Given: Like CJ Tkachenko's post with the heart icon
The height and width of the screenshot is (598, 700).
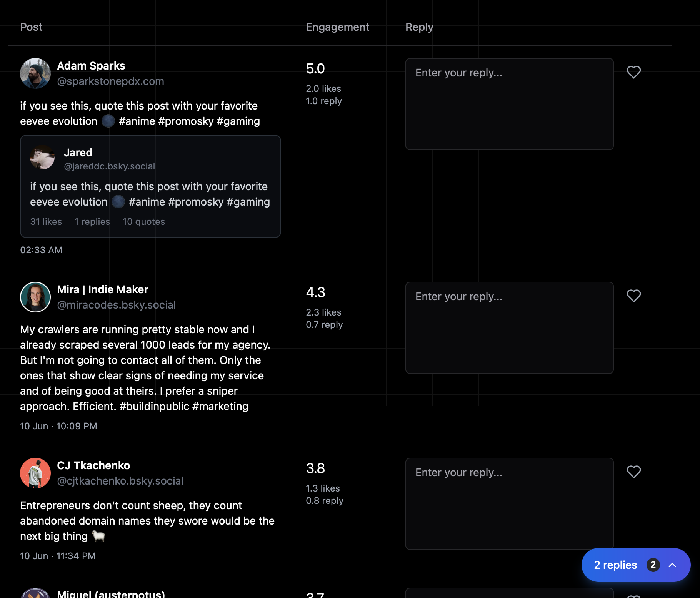Looking at the screenshot, I should tap(633, 472).
